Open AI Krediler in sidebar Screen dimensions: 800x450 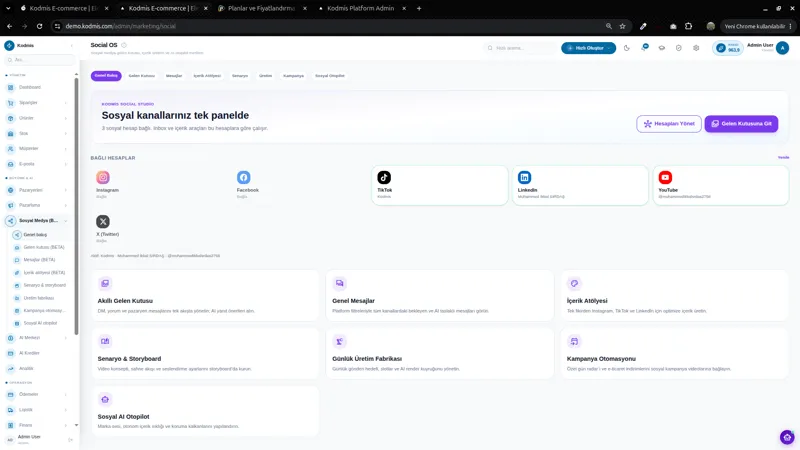pos(37,353)
